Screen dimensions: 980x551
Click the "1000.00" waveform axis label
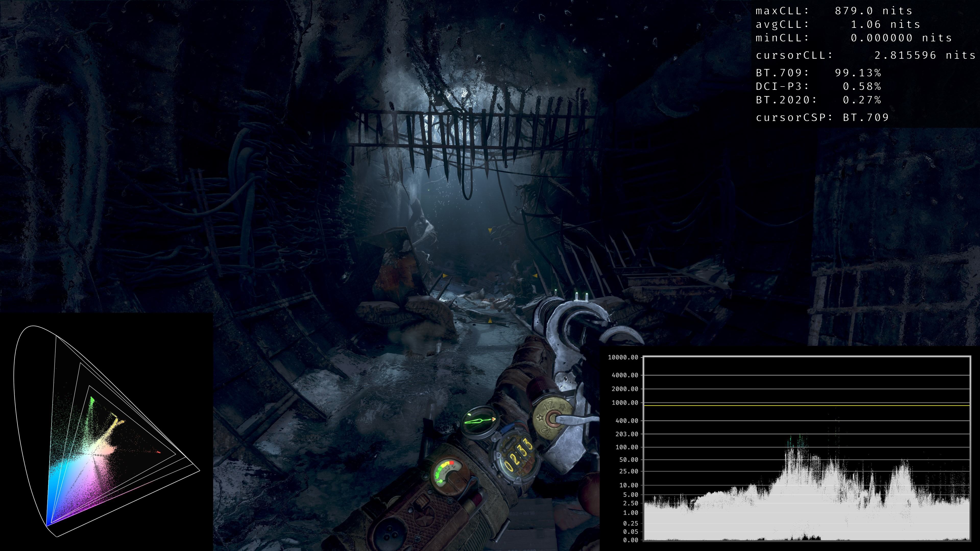[x=625, y=403]
